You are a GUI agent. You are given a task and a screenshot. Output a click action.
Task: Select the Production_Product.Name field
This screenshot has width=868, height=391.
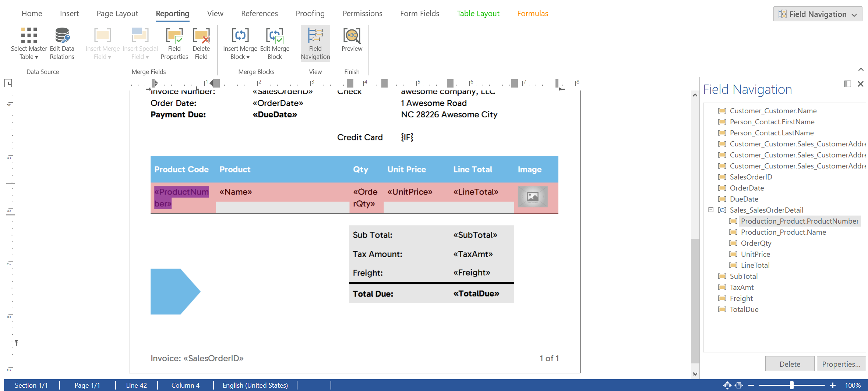click(x=783, y=232)
